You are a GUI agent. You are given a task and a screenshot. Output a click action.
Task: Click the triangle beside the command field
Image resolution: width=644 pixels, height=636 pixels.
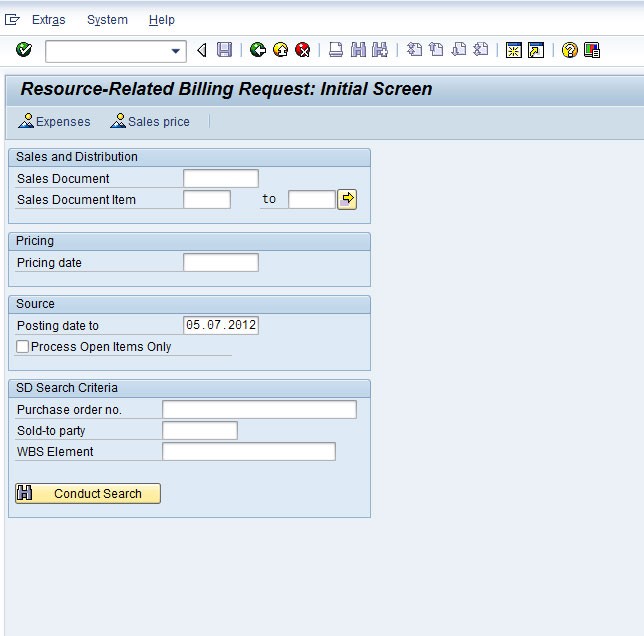pos(201,50)
